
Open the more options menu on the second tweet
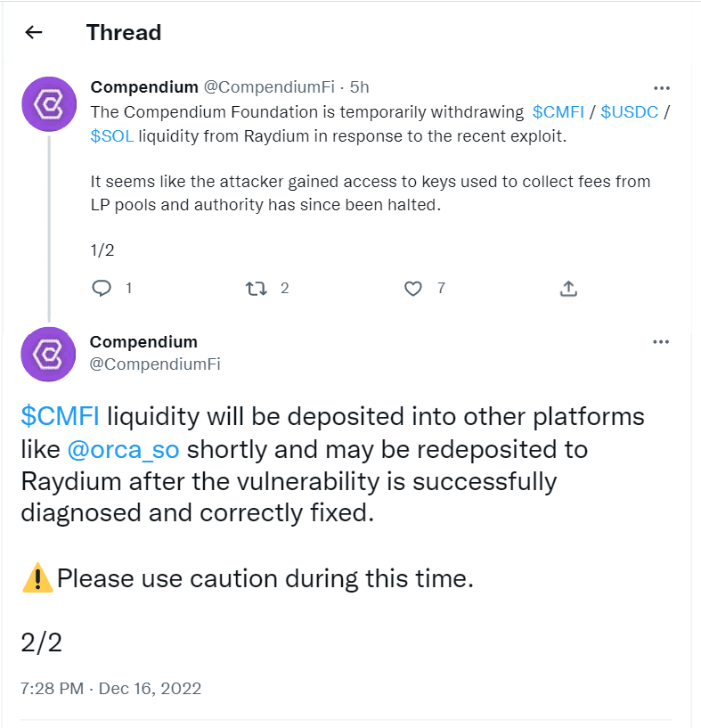662,341
